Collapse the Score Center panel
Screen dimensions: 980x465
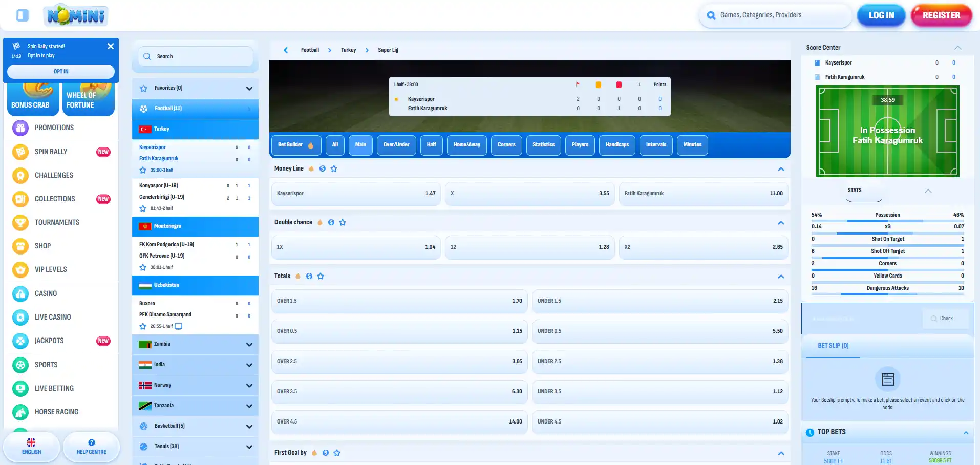[957, 48]
